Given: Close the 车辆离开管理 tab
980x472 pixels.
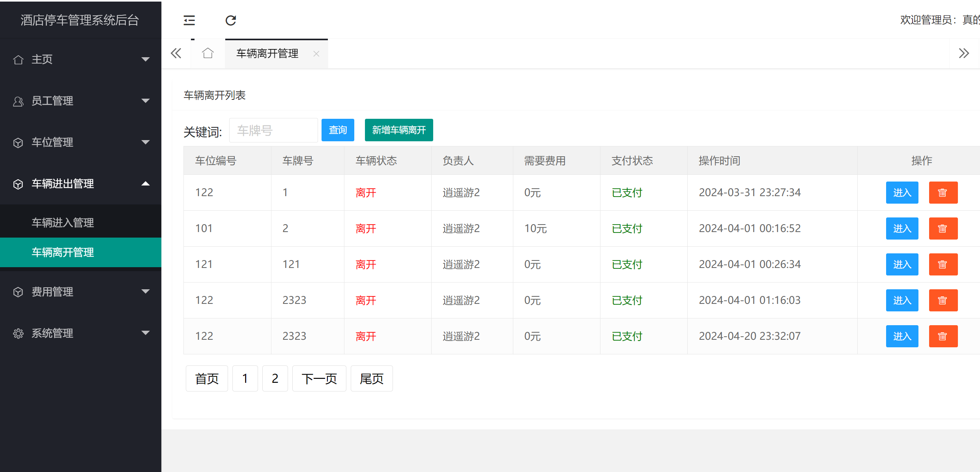Looking at the screenshot, I should (x=316, y=54).
